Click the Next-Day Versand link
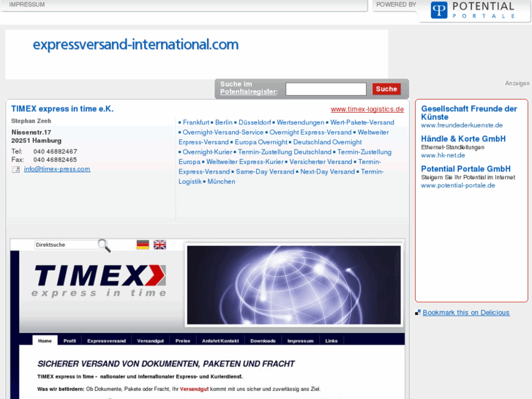 click(327, 172)
